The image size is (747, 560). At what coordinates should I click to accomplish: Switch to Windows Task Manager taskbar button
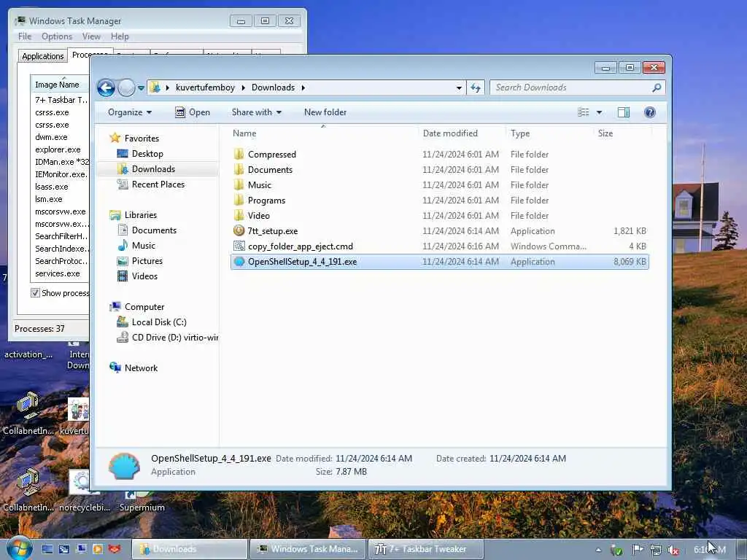coord(308,550)
